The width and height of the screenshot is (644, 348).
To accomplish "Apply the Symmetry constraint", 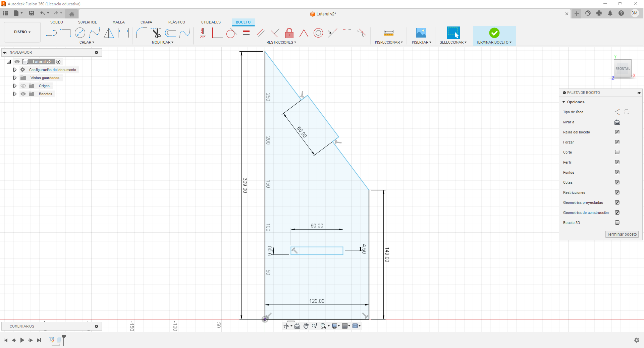I will click(347, 33).
